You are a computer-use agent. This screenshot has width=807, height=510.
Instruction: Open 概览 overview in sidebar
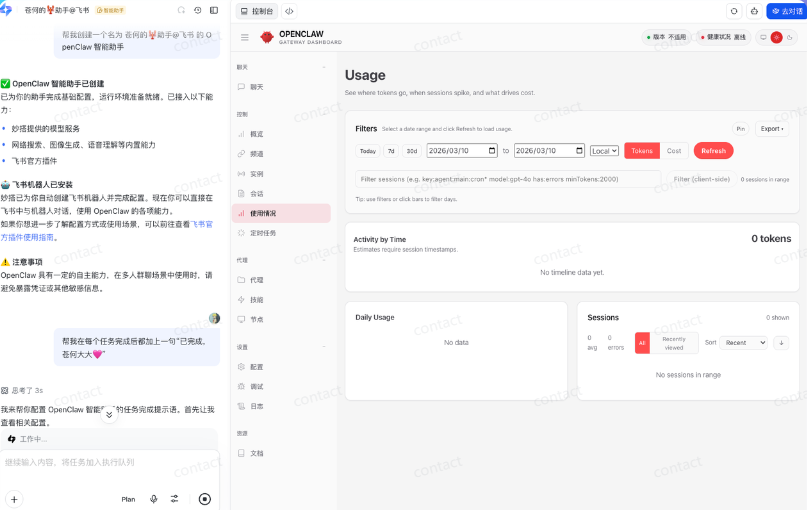(x=281, y=134)
